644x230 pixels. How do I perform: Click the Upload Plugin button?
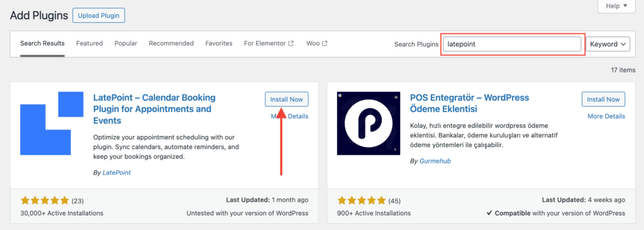[99, 16]
